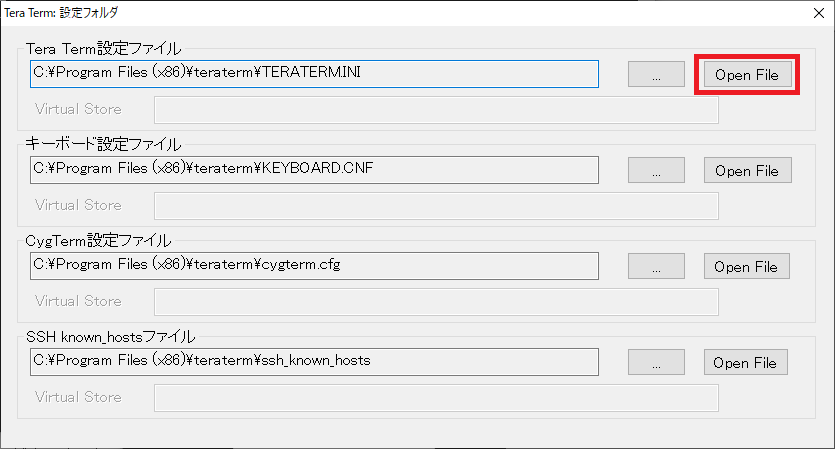Screen dimensions: 835x449
Task: Open the cygterm.cfg file
Action: click(x=746, y=267)
